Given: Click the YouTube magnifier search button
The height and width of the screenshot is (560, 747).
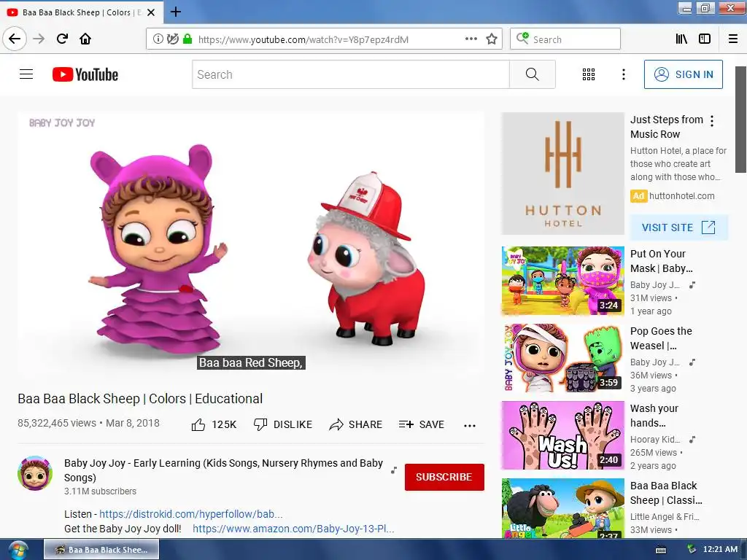Looking at the screenshot, I should coord(532,74).
